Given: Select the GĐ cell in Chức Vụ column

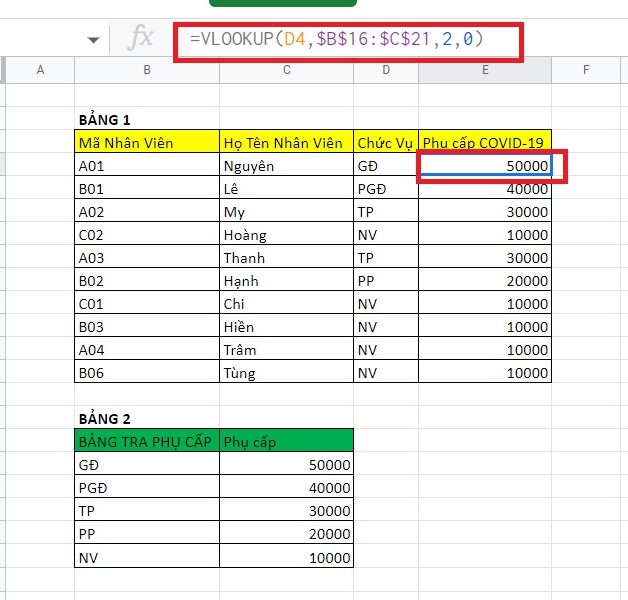Looking at the screenshot, I should (386, 165).
